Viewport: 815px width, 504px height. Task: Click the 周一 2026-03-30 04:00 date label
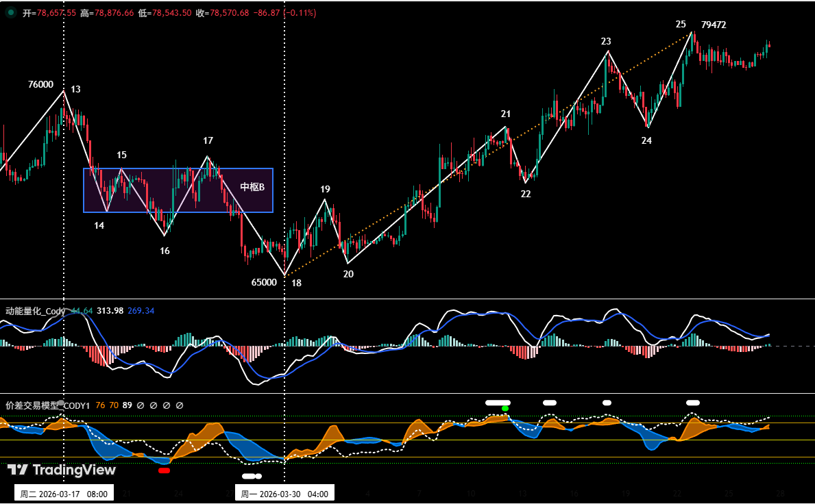click(284, 492)
